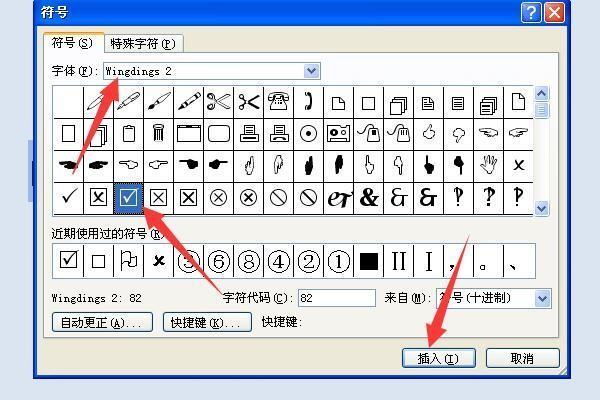Screen dimensions: 600x400
Task: Pick the pencil symbol in the first row
Action: (189, 102)
